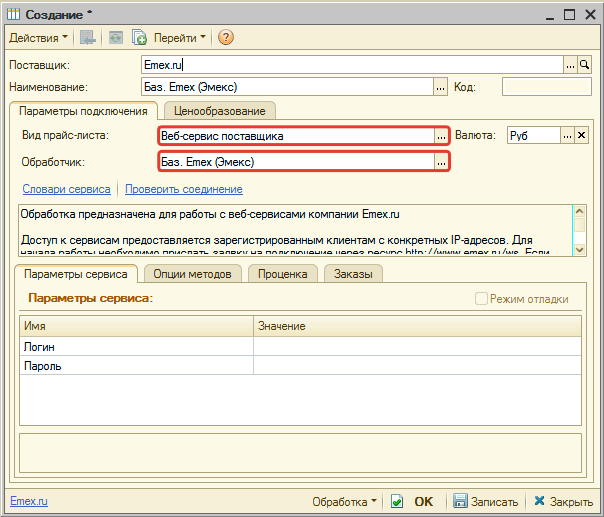Click the find-in-list toolbar icon
This screenshot has height=517, width=604.
tap(87, 38)
